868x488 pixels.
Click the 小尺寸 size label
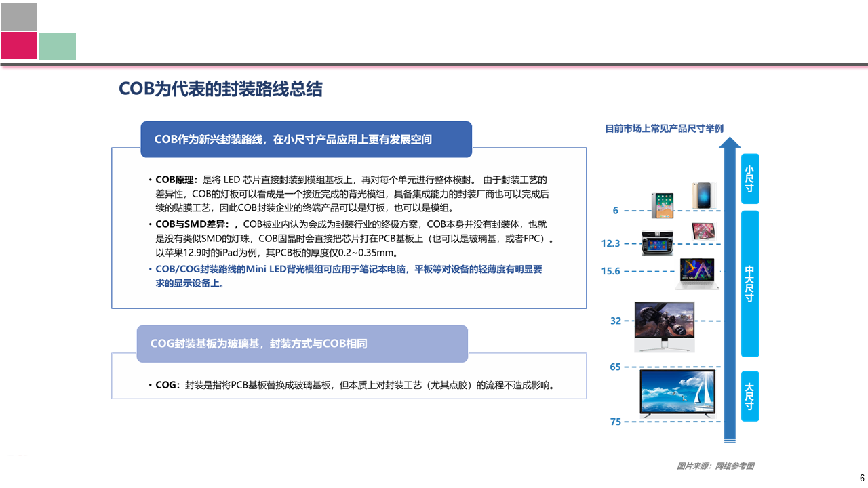coord(750,179)
